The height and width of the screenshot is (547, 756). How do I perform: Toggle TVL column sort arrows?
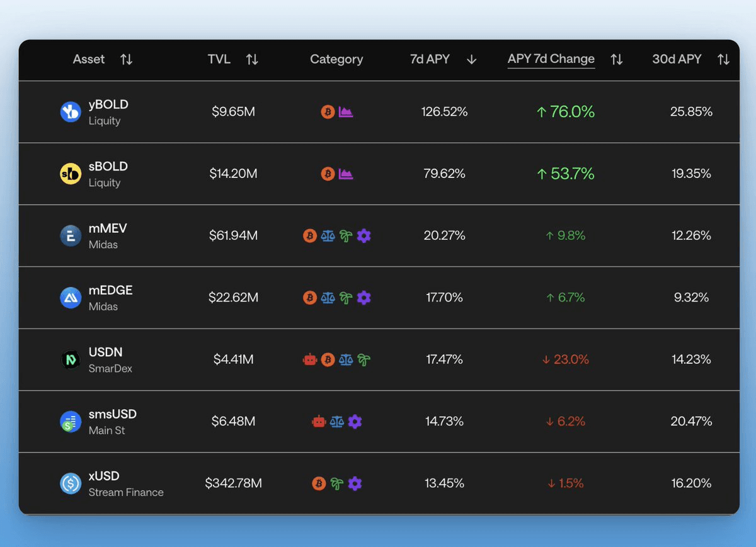252,59
